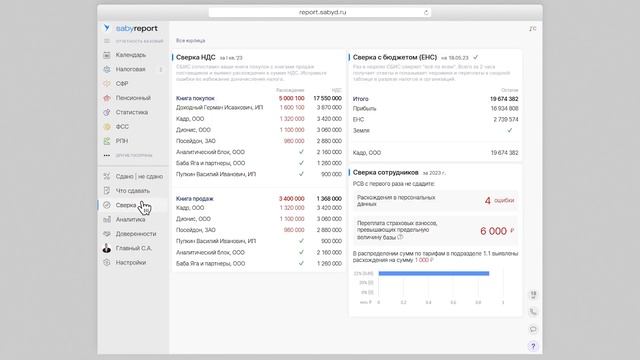
Task: Click the sabyreport logo icon
Action: (107, 28)
